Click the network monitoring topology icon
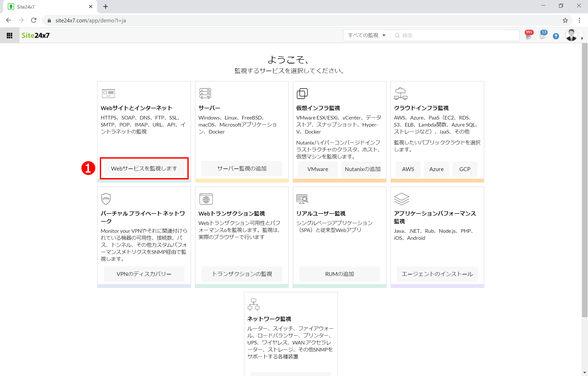The height and width of the screenshot is (376, 588). coord(253,304)
